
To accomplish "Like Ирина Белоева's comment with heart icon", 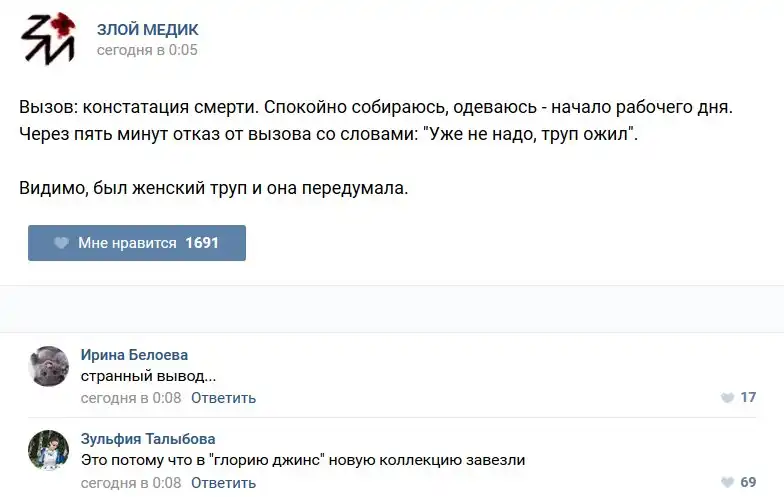I will 727,398.
